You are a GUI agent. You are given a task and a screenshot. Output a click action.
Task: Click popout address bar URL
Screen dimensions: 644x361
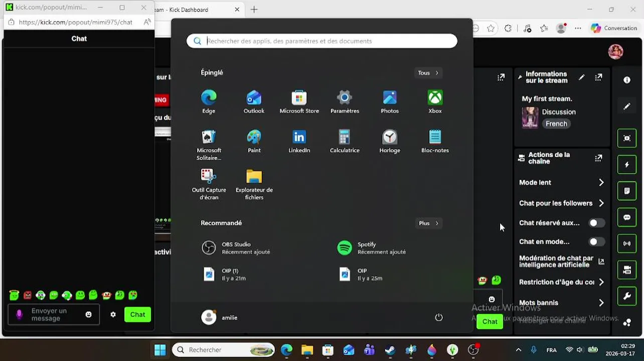(75, 22)
